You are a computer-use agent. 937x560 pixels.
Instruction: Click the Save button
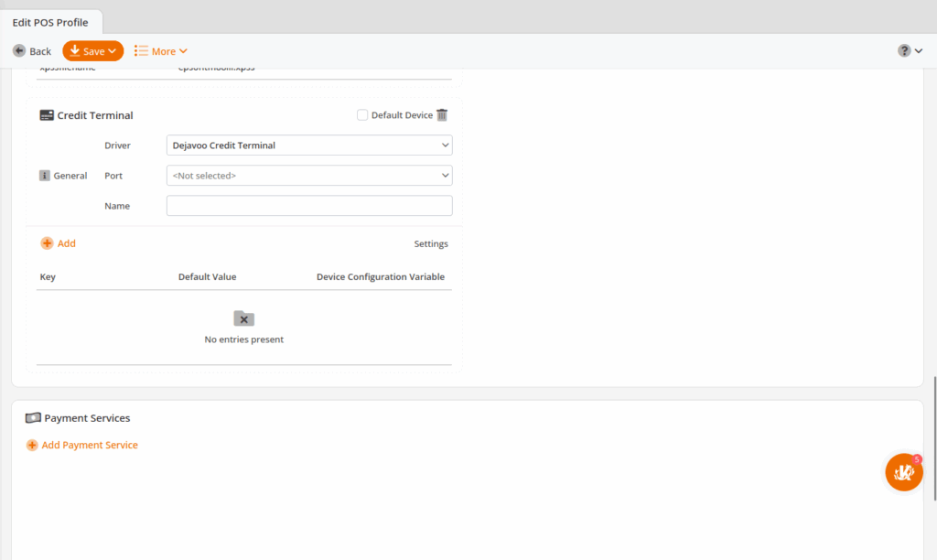tap(92, 51)
